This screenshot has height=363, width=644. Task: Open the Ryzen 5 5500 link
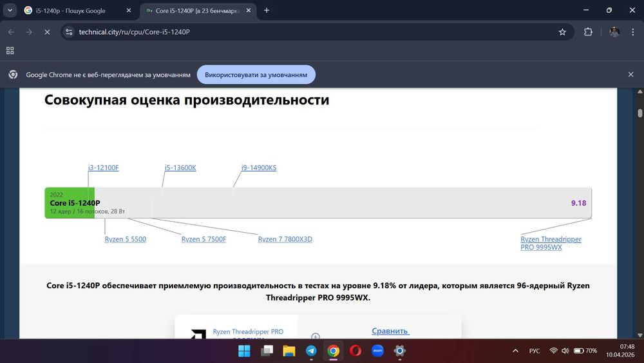tap(126, 239)
